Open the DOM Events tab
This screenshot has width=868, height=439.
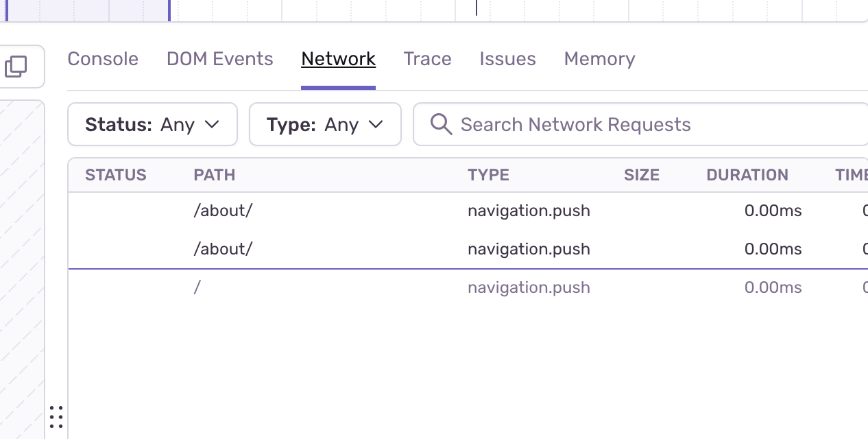219,59
